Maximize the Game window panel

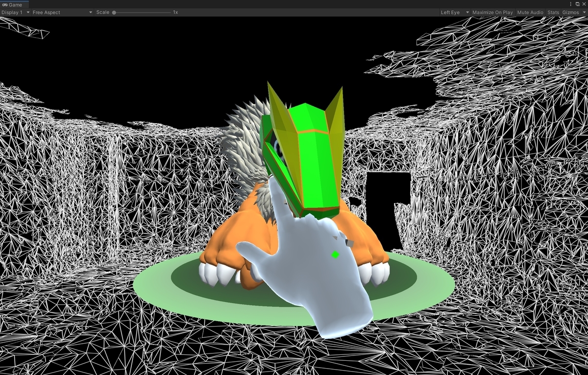[x=577, y=4]
